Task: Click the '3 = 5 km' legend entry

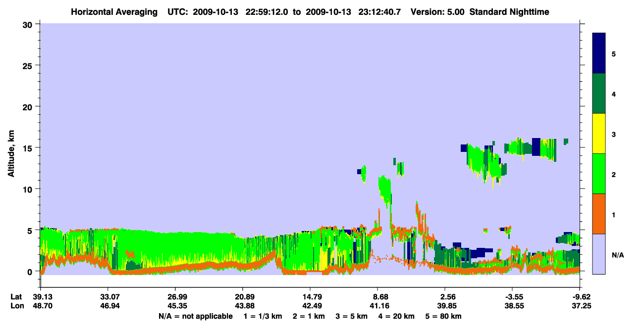Action: coord(351,316)
